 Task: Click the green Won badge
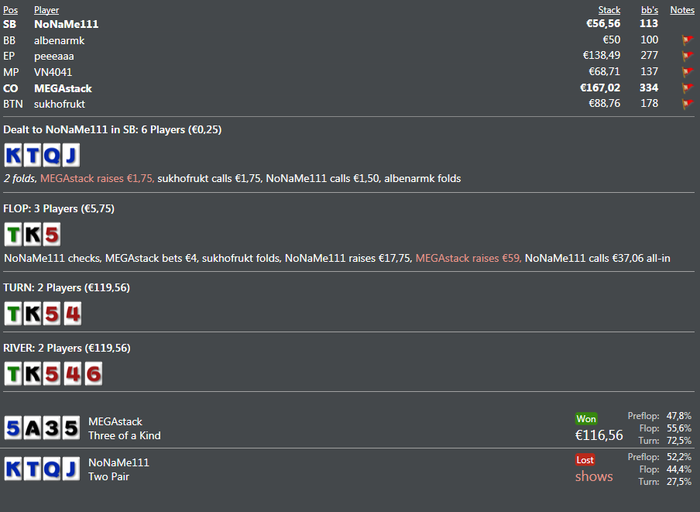[x=586, y=419]
